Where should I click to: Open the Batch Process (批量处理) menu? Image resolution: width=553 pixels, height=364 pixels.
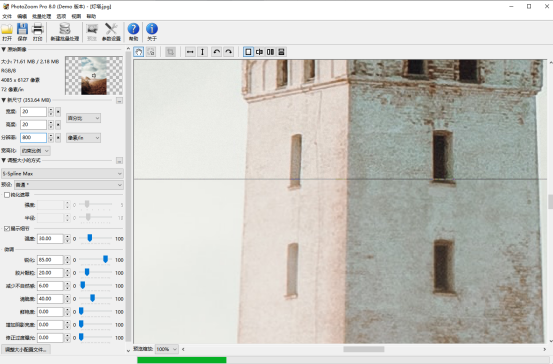pos(42,16)
